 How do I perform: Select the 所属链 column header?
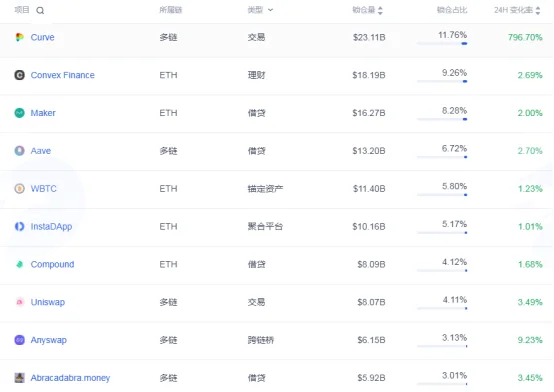click(171, 10)
